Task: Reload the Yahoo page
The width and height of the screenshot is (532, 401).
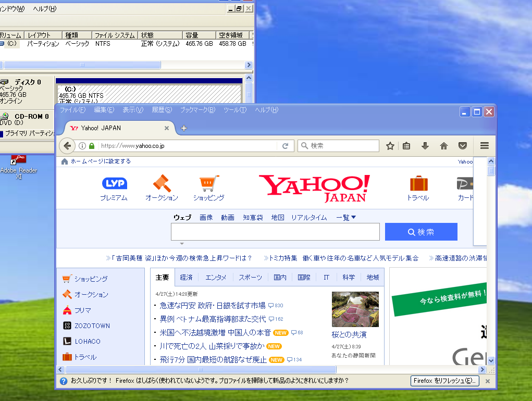Action: click(286, 146)
